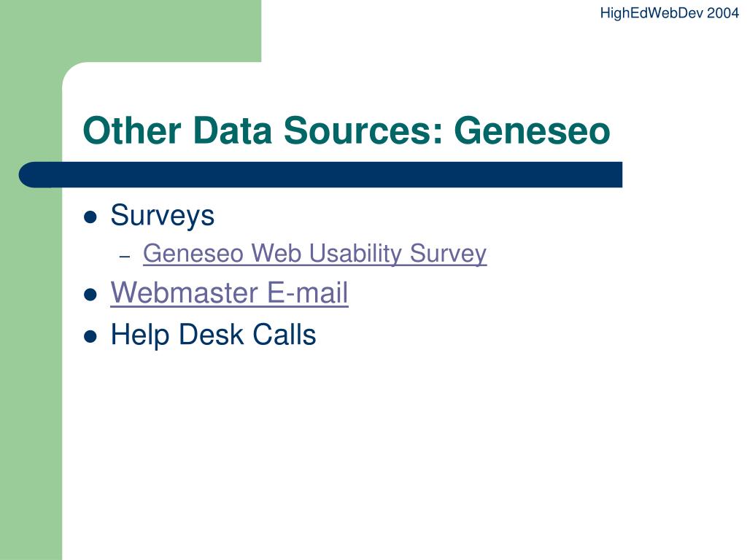
Task: Click the bullet dot beside Help Desk Calls
Action: (x=90, y=337)
